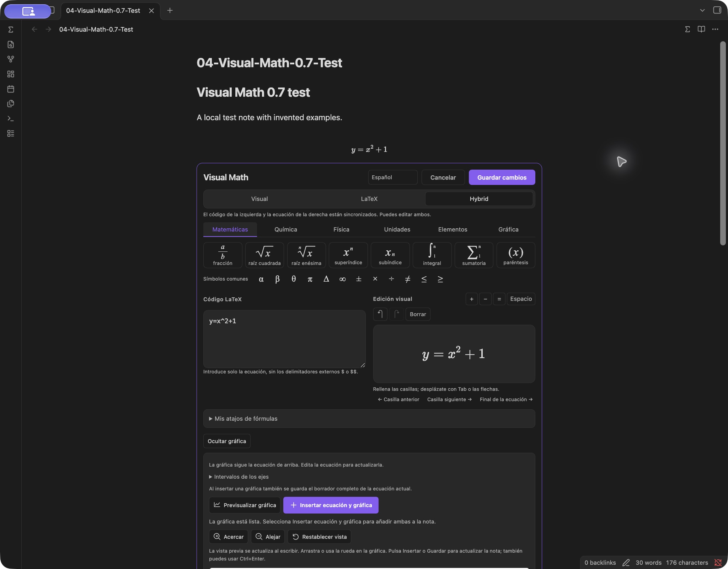Viewport: 728px width, 569px height.
Task: Insert a subíndice template
Action: click(x=390, y=255)
